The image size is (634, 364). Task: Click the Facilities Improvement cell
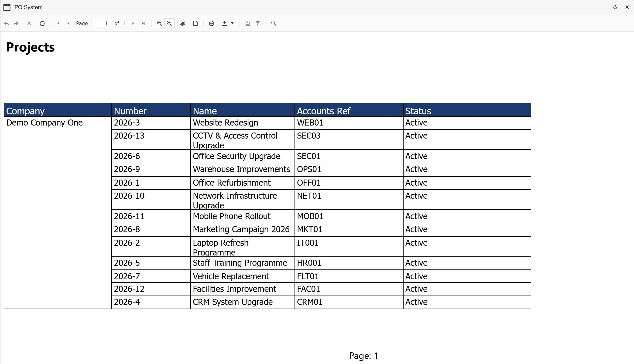pyautogui.click(x=243, y=289)
